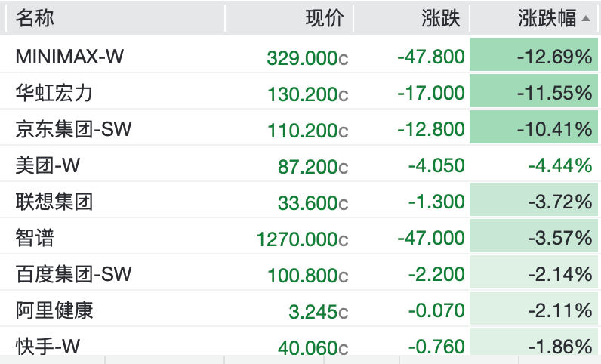Sort by the 现价 column header
This screenshot has height=364, width=601.
coord(324,18)
